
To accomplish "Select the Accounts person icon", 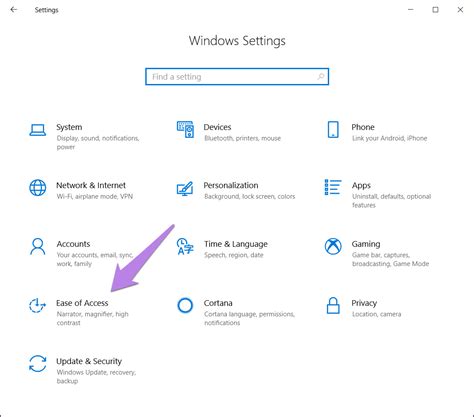I will point(38,246).
